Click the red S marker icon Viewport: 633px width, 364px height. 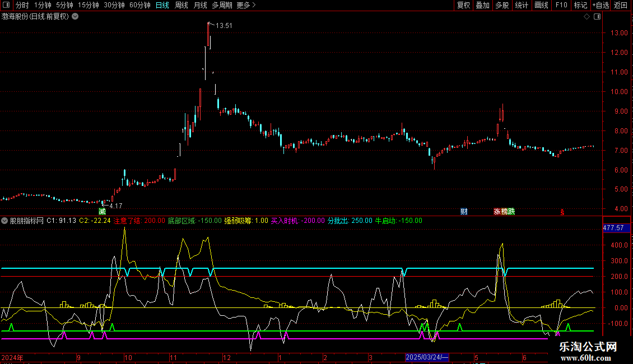point(562,212)
